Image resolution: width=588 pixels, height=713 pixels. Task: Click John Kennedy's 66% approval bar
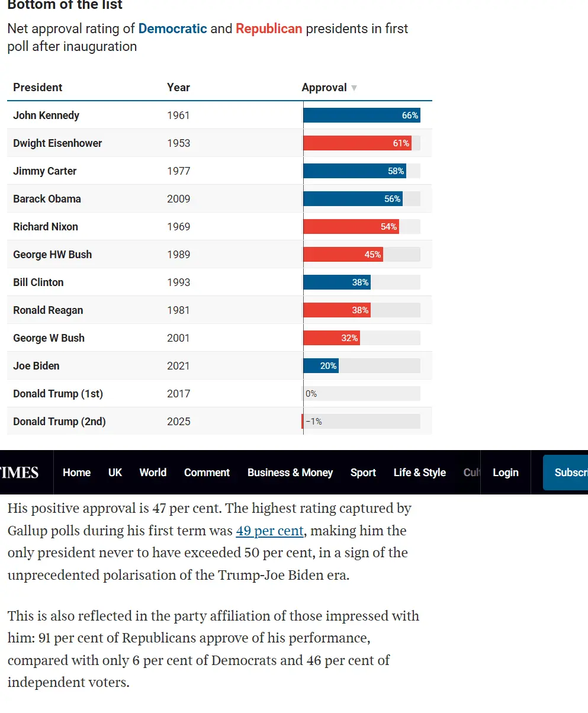[x=361, y=115]
